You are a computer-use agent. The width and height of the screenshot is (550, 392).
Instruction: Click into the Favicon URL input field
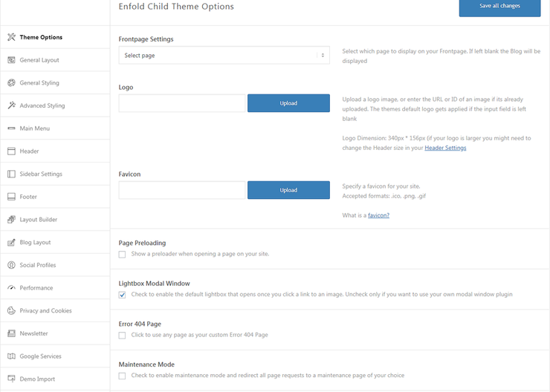[x=182, y=190]
